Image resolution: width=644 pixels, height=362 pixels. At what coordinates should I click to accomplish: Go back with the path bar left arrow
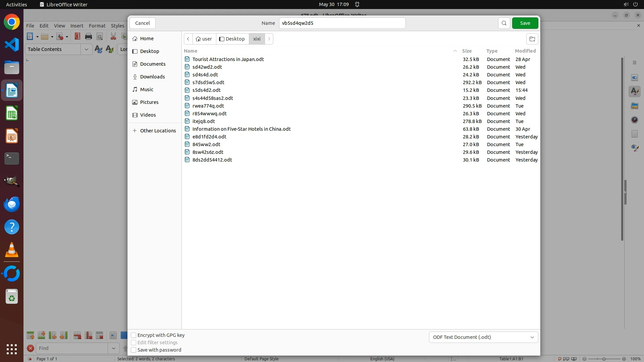pos(188,39)
